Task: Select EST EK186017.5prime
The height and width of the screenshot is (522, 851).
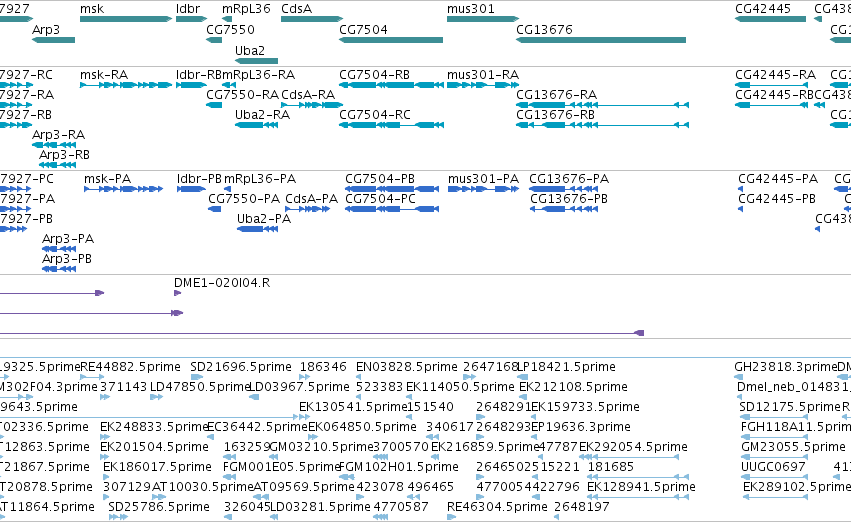Action: (157, 467)
